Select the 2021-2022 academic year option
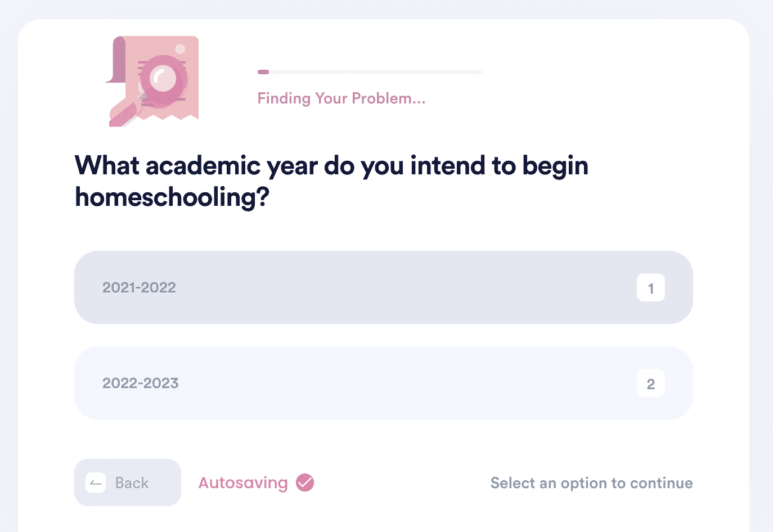Image resolution: width=773 pixels, height=532 pixels. (x=384, y=287)
